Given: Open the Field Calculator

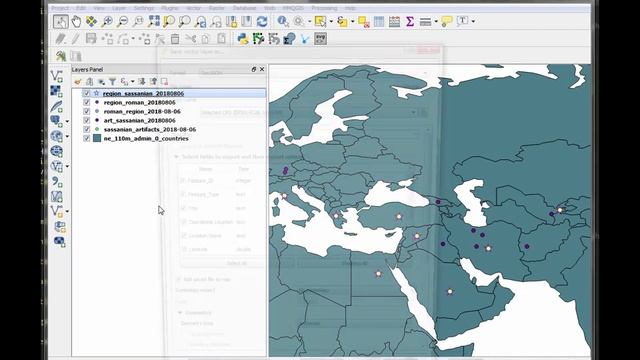Looking at the screenshot, I should [x=394, y=21].
